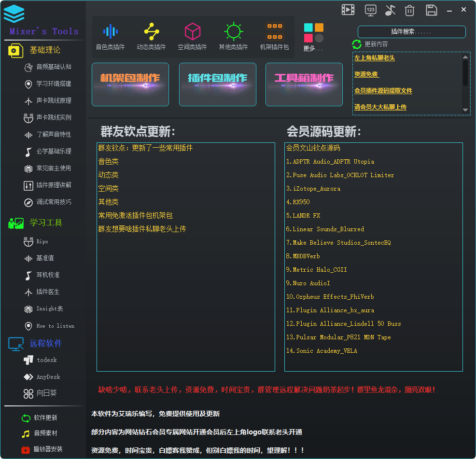Select 其他类 in 群友软点 list
This screenshot has width=476, height=459.
(108, 202)
